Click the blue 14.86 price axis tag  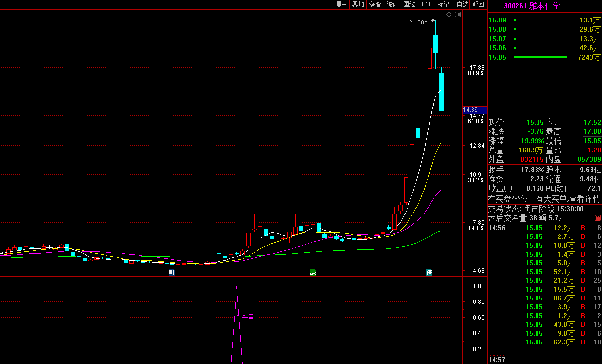[x=474, y=110]
